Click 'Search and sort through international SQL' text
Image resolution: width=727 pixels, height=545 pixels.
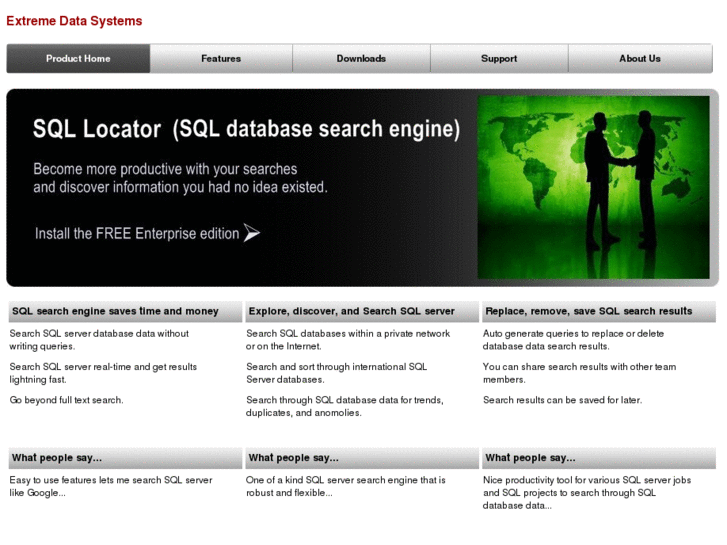337,373
